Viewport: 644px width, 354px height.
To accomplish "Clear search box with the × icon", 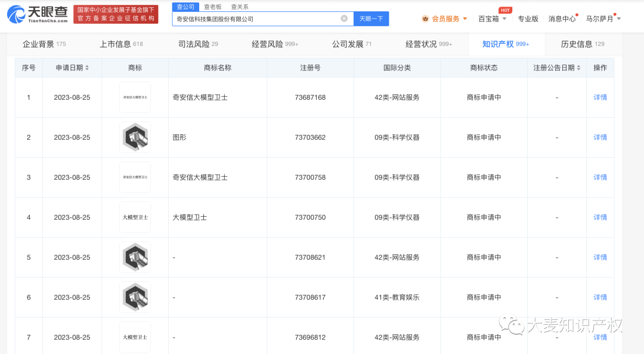I will pyautogui.click(x=344, y=19).
